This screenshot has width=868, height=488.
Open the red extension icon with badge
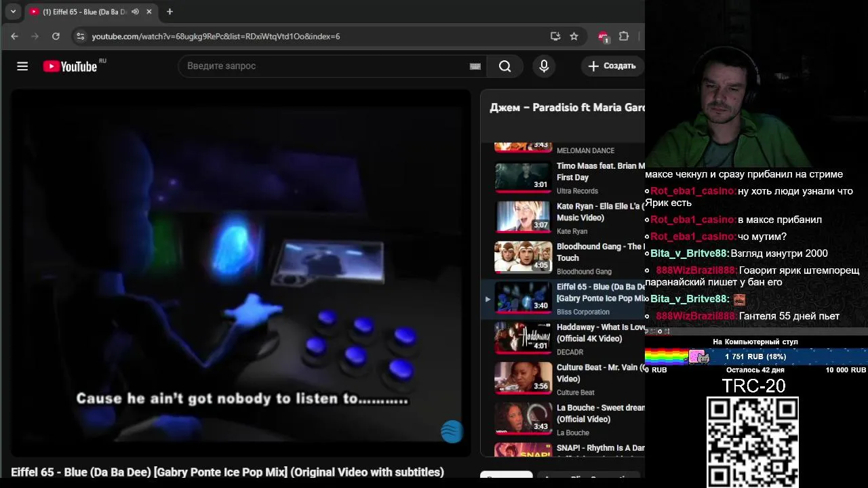coord(603,37)
